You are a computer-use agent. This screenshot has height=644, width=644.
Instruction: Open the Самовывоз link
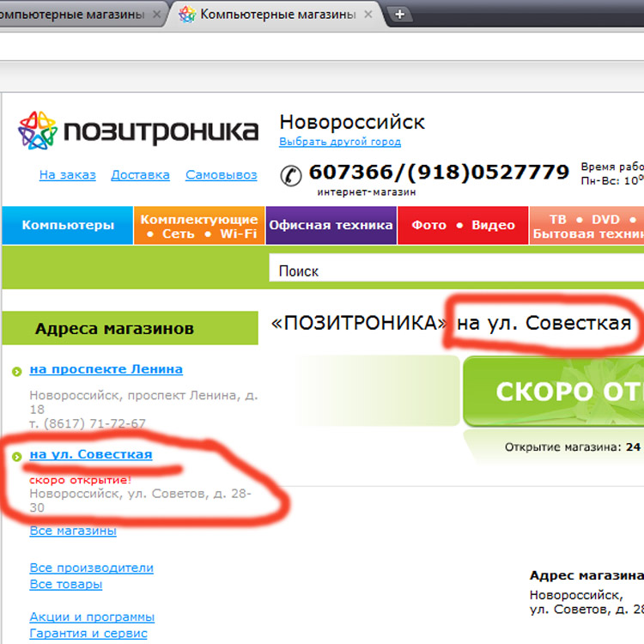pyautogui.click(x=221, y=175)
